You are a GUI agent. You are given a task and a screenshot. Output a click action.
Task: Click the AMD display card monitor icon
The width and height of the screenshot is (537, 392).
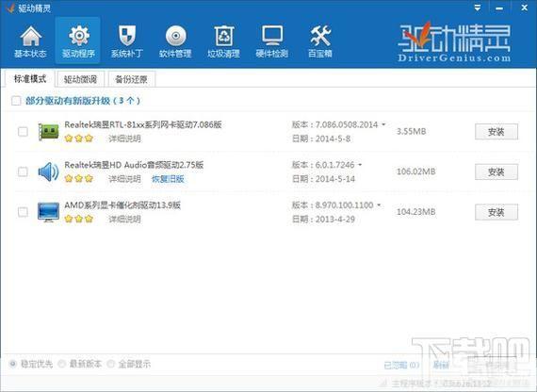coord(48,212)
